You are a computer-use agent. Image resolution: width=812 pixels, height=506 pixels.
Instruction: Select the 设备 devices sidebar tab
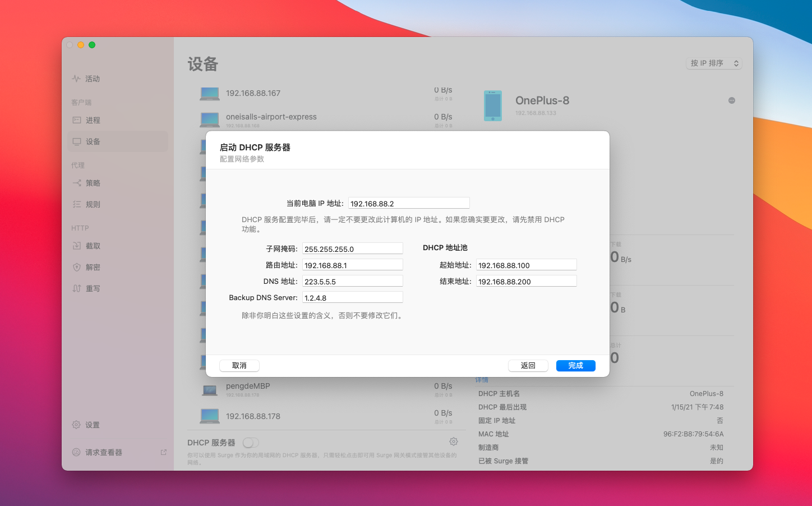93,141
